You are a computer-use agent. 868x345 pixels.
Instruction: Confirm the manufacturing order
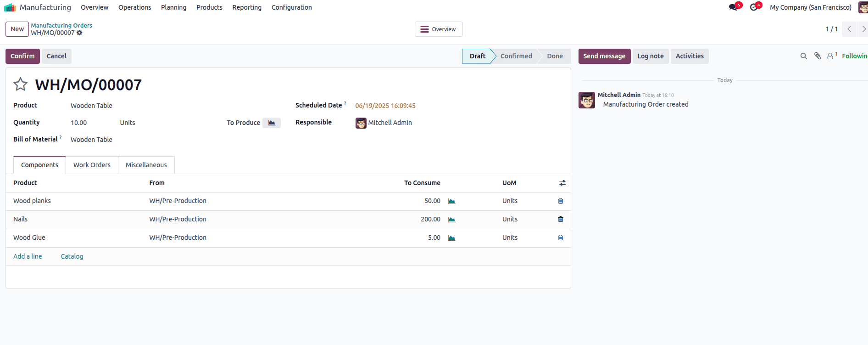point(22,56)
